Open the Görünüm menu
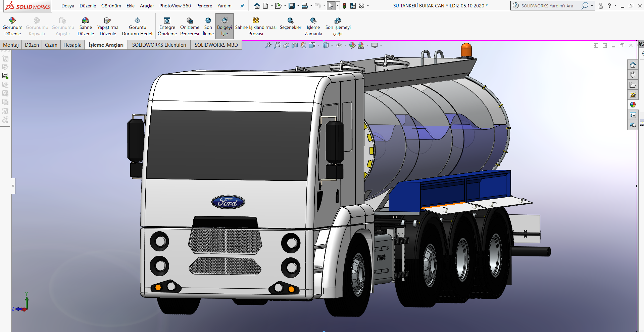Screen dimensions: 644x332 click(111, 6)
